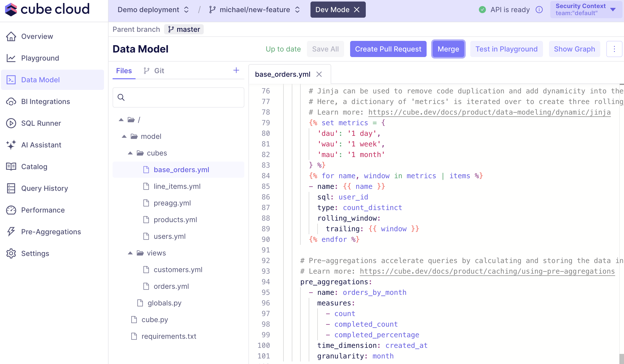The height and width of the screenshot is (364, 624).
Task: Close the base_orders.yml editor tab
Action: click(319, 74)
